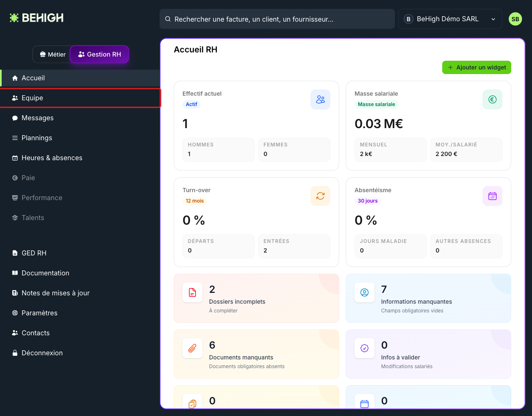Open the BeHigh Démo SARL company dropdown
532x416 pixels.
tap(450, 19)
